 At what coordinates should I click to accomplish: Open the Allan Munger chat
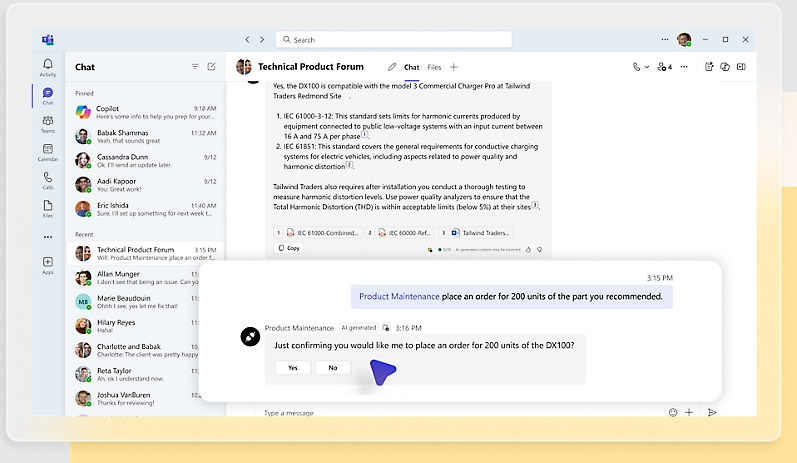coord(134,277)
